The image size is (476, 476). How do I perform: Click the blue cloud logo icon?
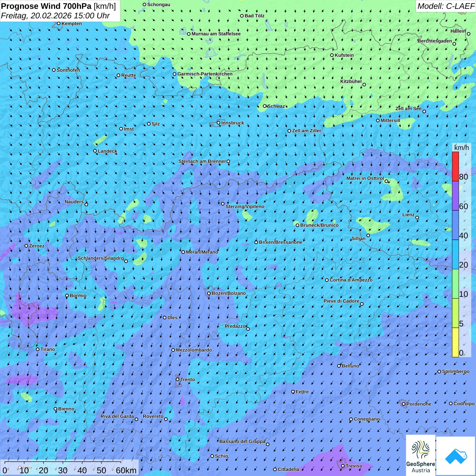456,456
